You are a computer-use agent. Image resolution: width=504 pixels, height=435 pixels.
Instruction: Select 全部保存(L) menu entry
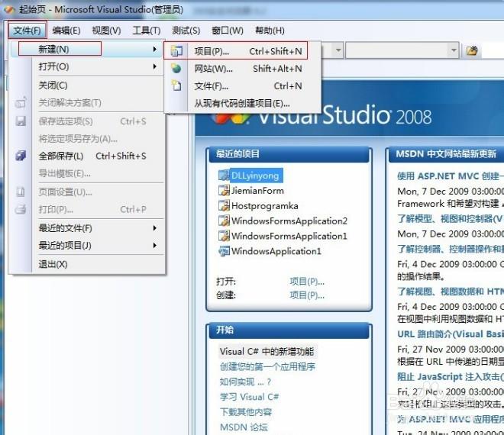(x=86, y=156)
